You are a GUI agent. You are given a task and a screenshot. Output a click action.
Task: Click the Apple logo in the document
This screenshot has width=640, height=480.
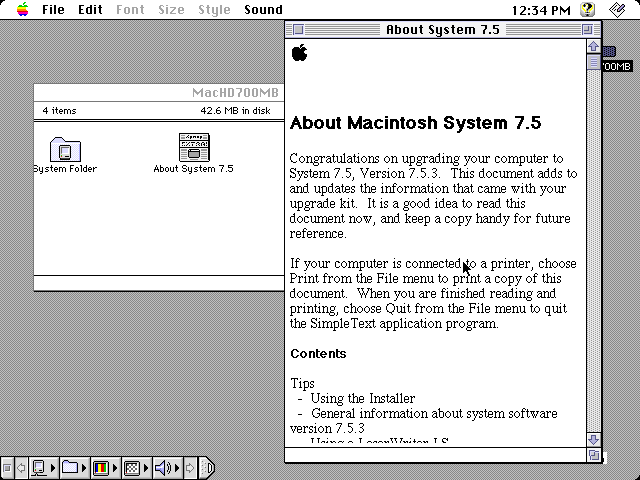click(300, 53)
